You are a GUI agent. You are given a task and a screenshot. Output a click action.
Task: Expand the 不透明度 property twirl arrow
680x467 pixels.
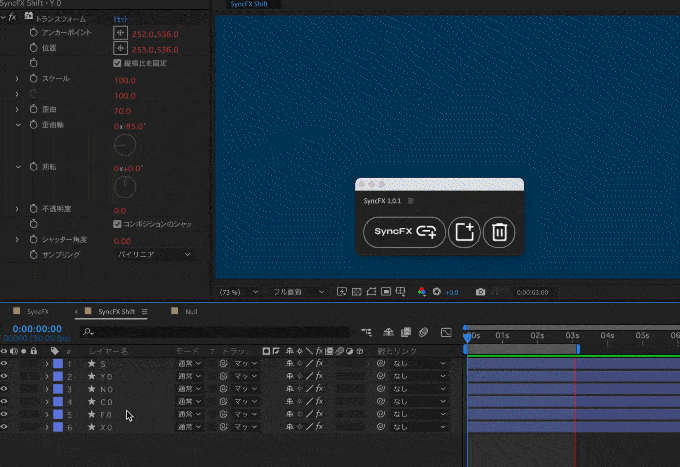tap(17, 209)
